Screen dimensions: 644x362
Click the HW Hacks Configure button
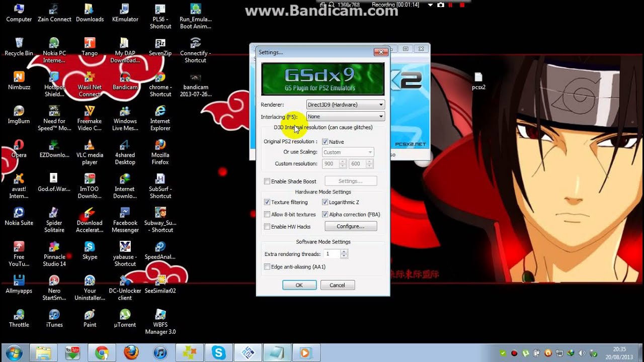[351, 226]
